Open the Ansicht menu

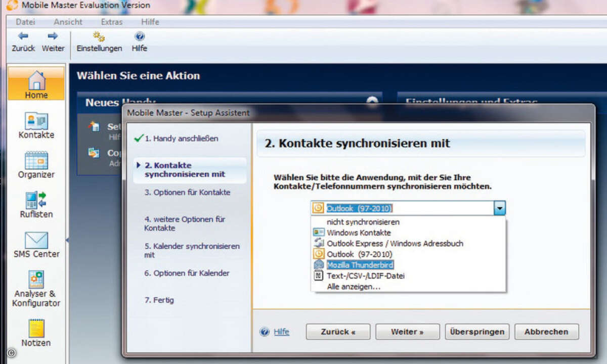[x=68, y=22]
